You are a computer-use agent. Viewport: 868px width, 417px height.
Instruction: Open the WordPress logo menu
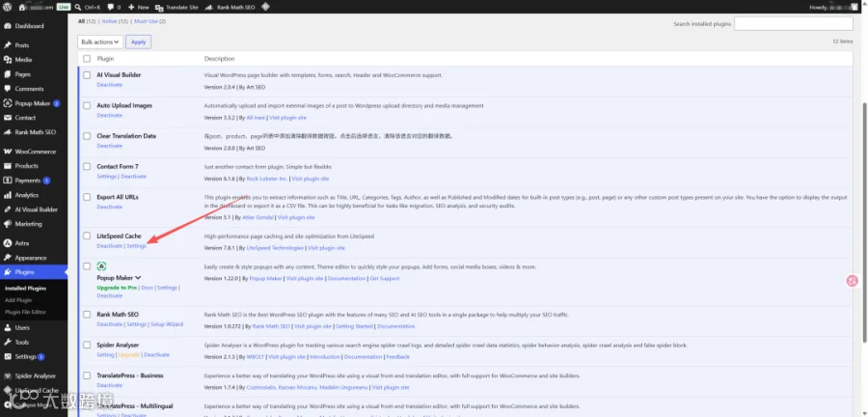(x=7, y=7)
